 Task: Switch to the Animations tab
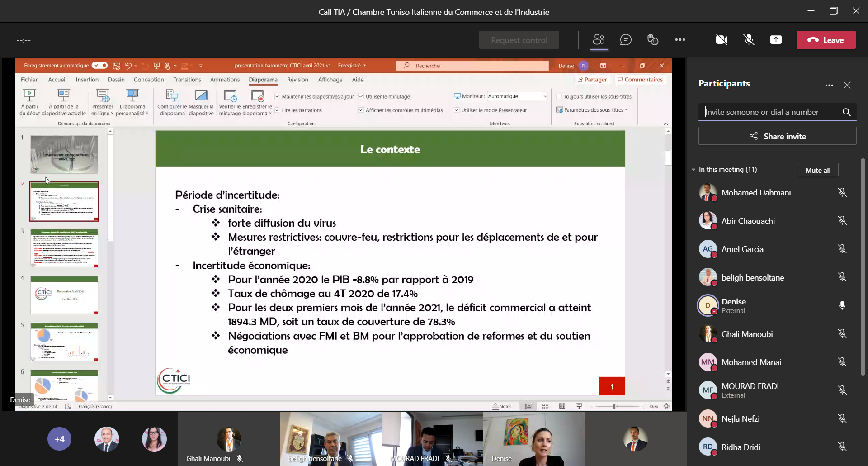tap(225, 80)
